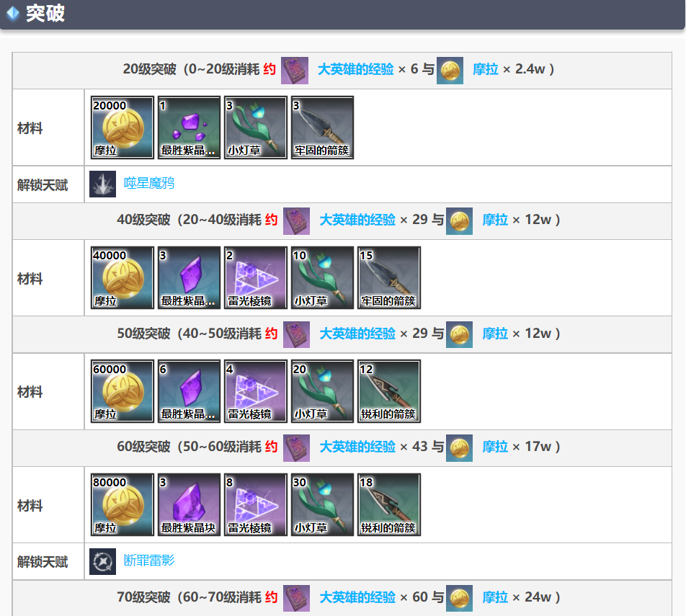Click the 断罪雷影 talent icon
Viewport: 686px width, 616px height.
click(x=102, y=561)
